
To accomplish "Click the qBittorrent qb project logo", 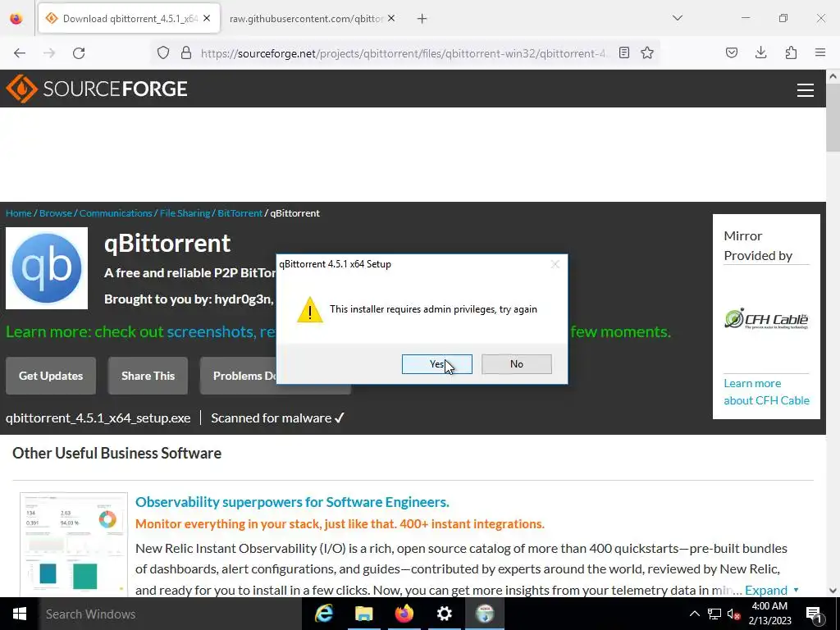I will (47, 268).
